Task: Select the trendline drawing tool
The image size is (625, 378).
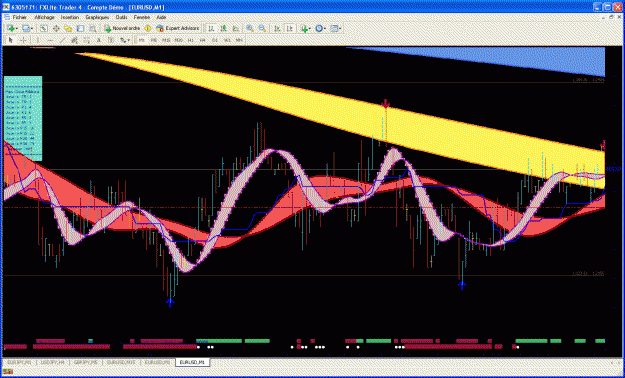Action: click(63, 40)
